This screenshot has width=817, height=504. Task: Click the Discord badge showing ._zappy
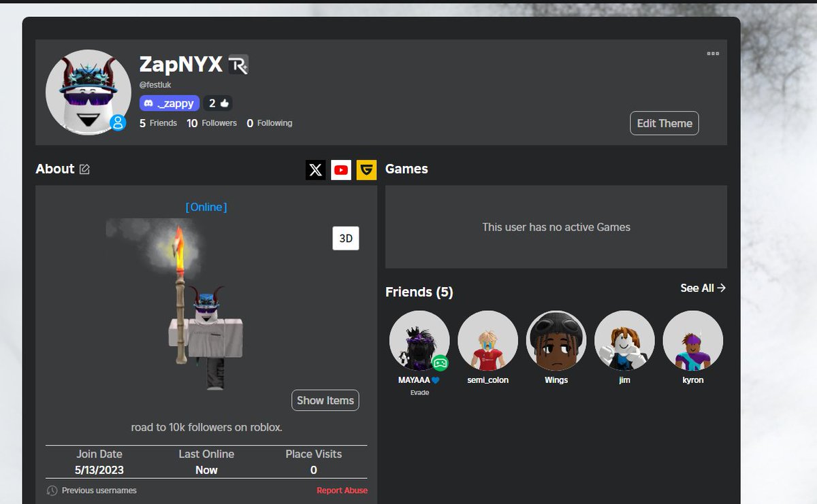point(168,103)
